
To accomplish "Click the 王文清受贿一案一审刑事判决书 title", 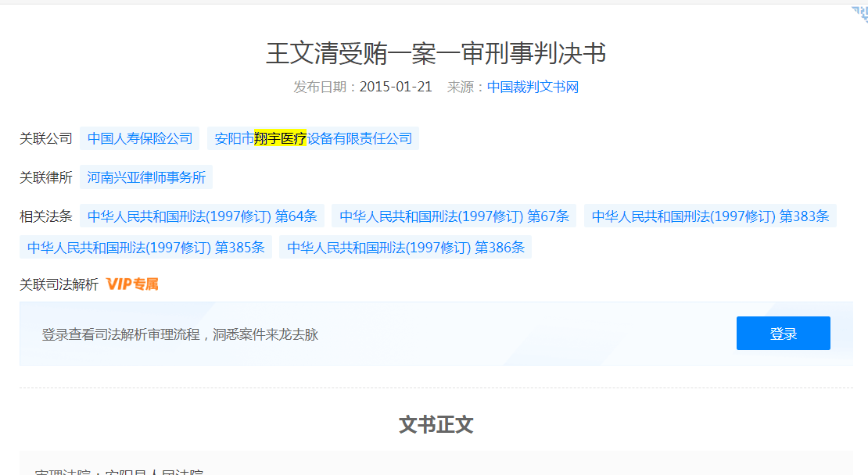I will (x=436, y=53).
